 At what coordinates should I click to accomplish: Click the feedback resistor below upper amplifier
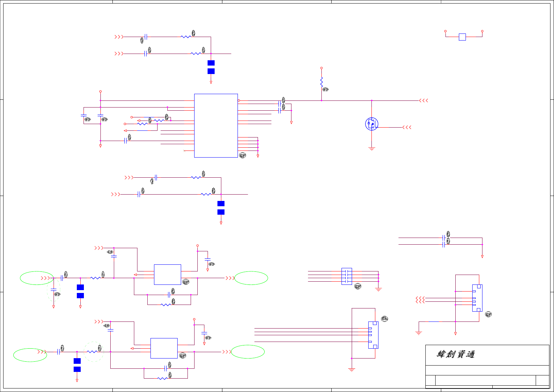[166, 305]
